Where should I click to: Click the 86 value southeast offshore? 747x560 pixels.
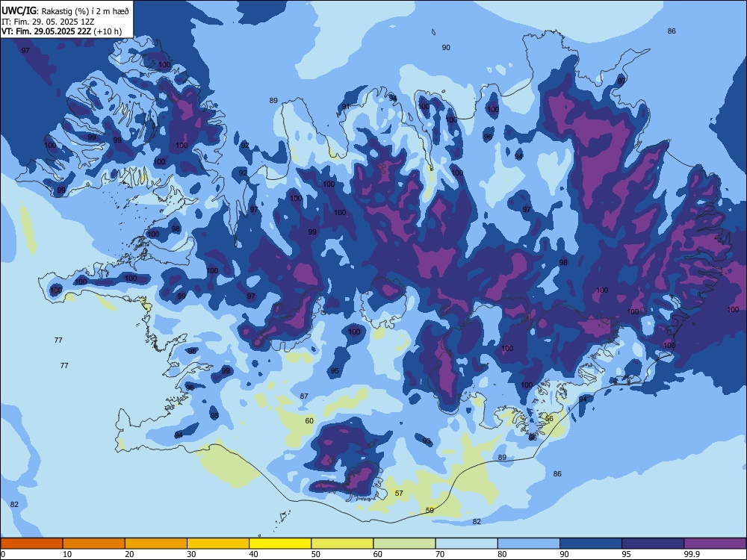click(x=557, y=473)
